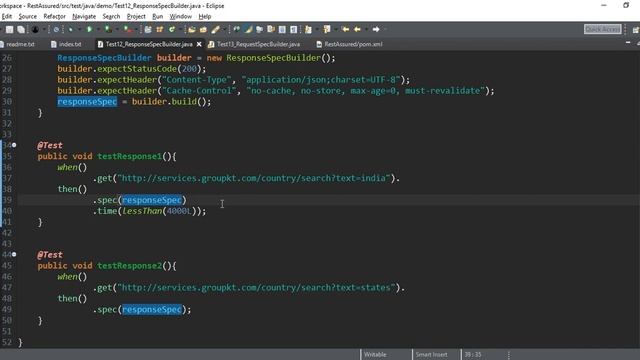Open the Project menu
640x360 pixels.
[136, 16]
